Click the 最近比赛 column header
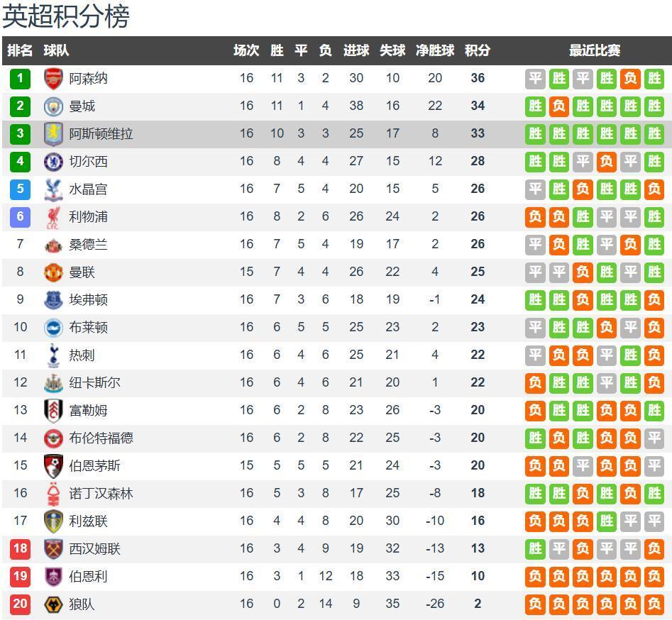The height and width of the screenshot is (620, 672). pyautogui.click(x=594, y=50)
